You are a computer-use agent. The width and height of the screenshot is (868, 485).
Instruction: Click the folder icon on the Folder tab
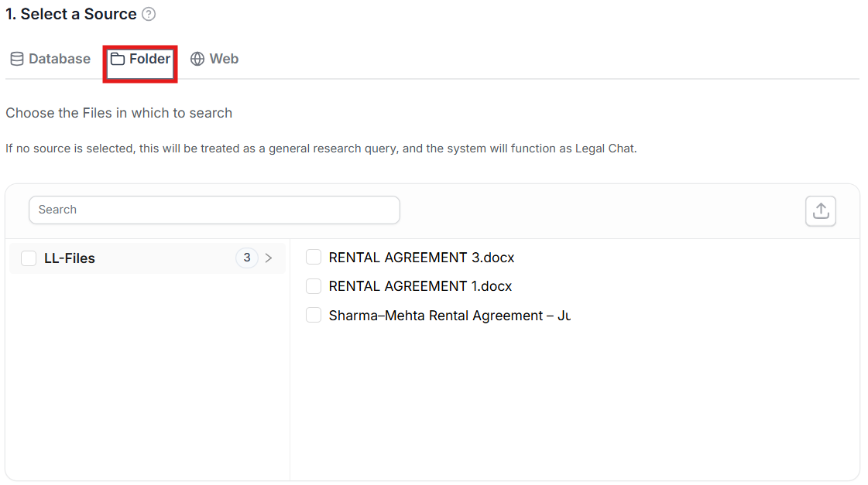point(118,59)
